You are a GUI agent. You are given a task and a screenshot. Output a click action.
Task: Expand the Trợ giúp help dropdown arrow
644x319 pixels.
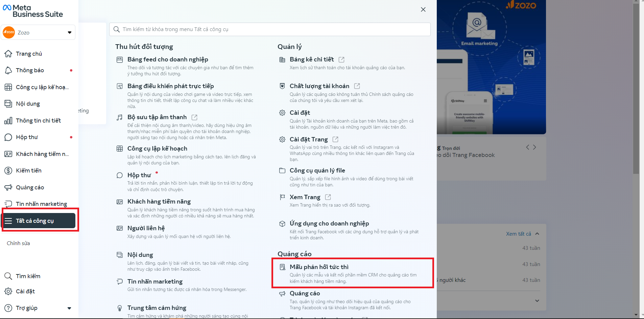(x=69, y=308)
